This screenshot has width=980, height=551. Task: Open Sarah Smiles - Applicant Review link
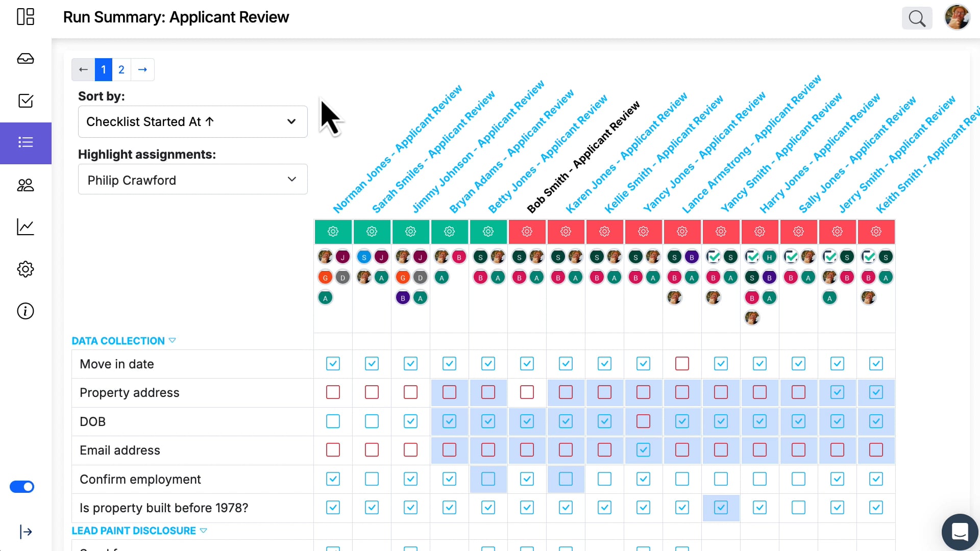434,152
